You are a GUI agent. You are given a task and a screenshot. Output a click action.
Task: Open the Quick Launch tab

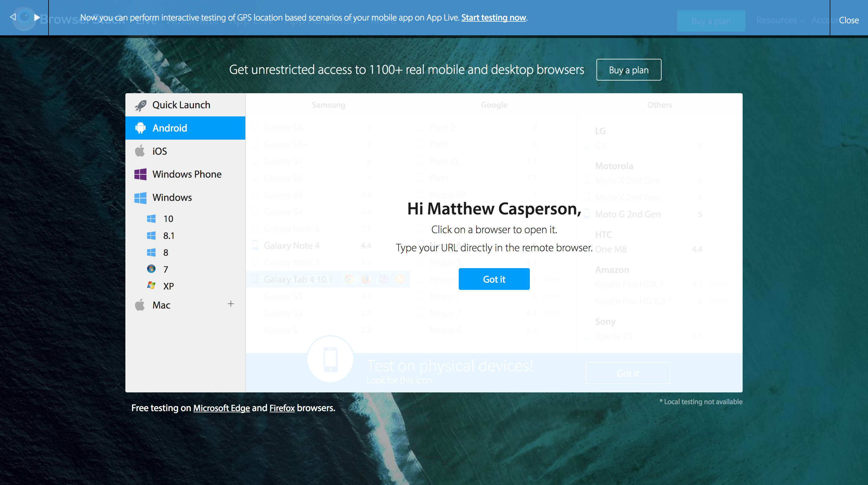181,105
